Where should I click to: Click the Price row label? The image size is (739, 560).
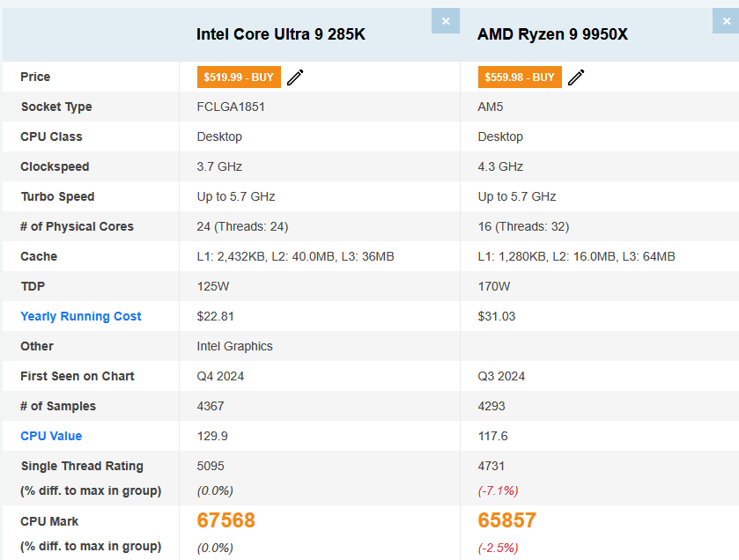coord(35,77)
